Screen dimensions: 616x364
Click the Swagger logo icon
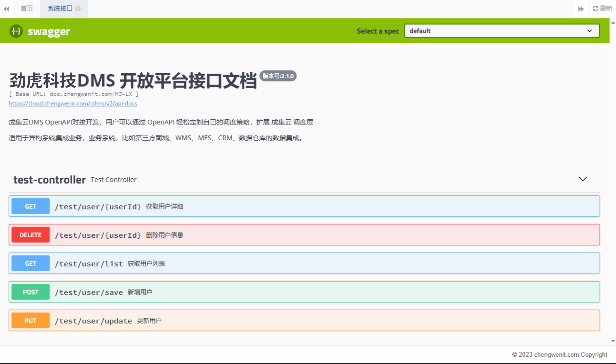click(x=16, y=31)
